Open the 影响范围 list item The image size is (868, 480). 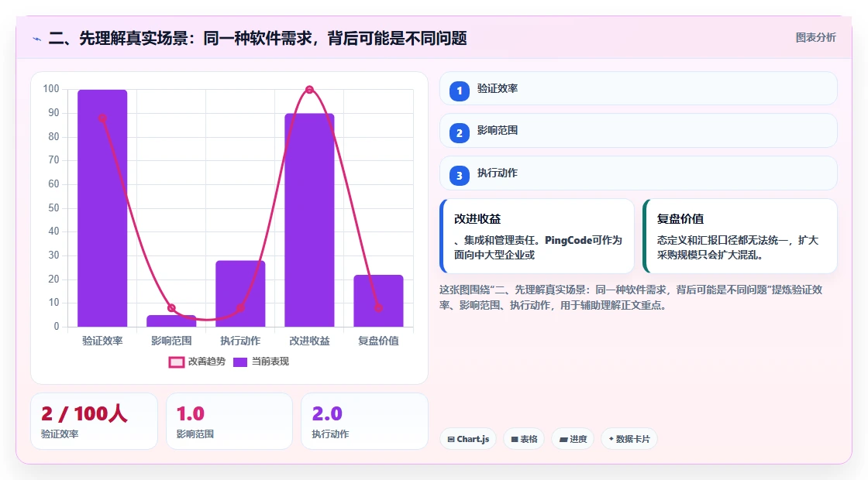pyautogui.click(x=639, y=131)
